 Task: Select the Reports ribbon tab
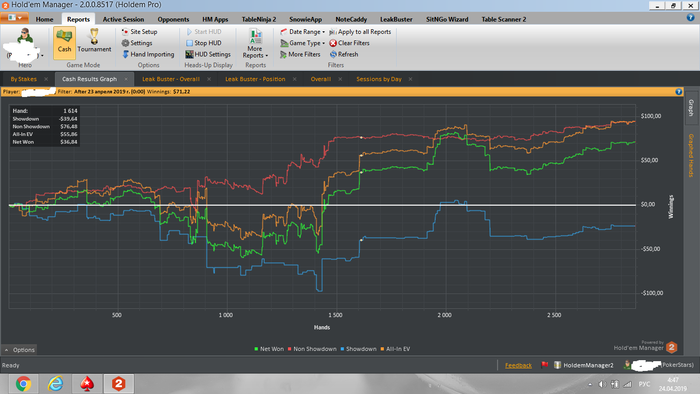pyautogui.click(x=78, y=19)
